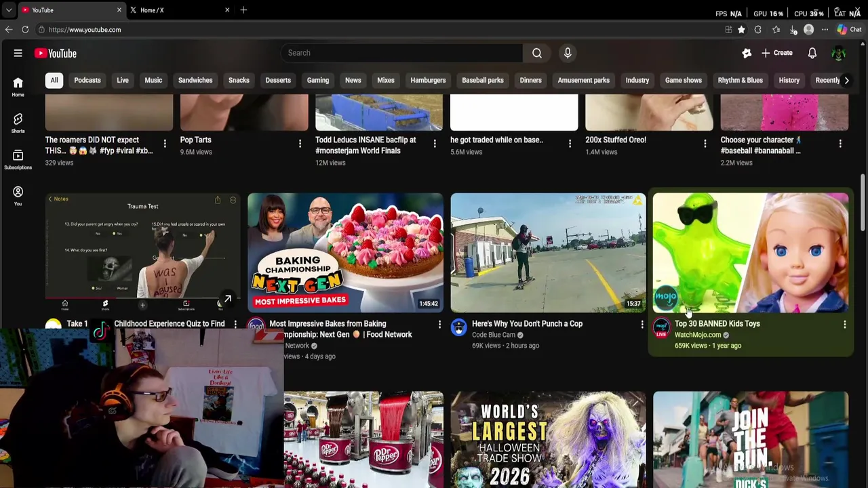Open options for Here's Why You Don't Punch a Cop

click(x=642, y=325)
